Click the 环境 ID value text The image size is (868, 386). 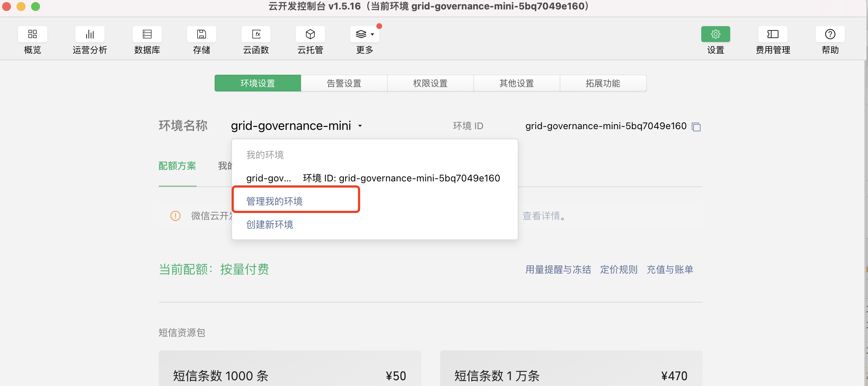[x=606, y=126]
